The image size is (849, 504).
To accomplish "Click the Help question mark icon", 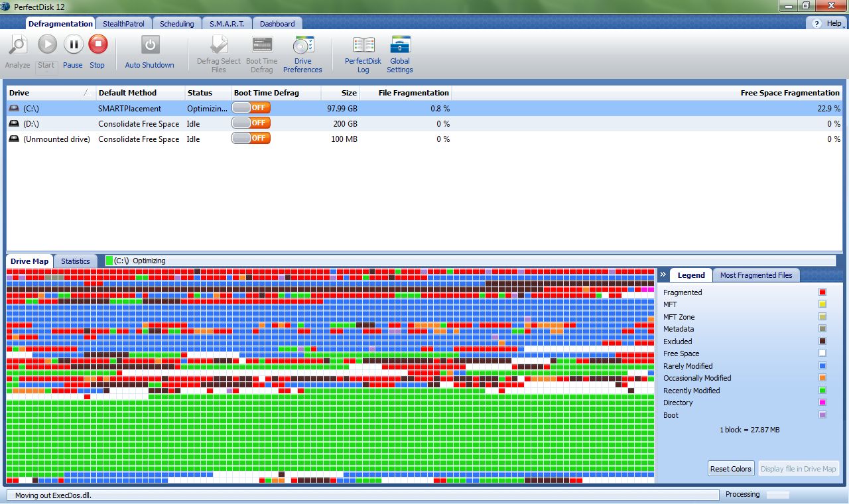I will click(x=818, y=23).
